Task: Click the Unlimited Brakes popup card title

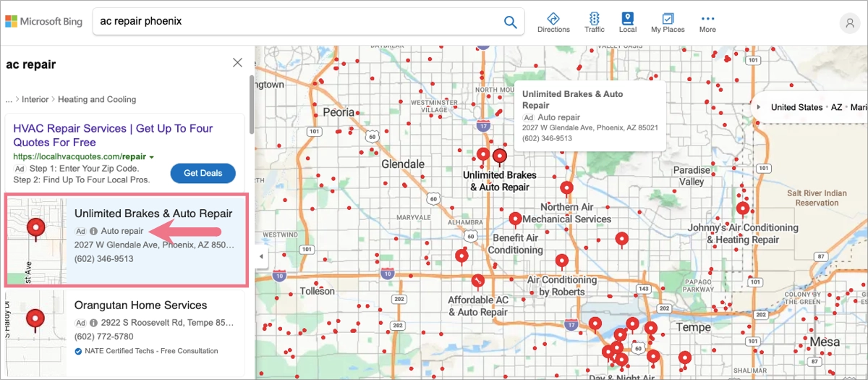Action: click(x=572, y=100)
